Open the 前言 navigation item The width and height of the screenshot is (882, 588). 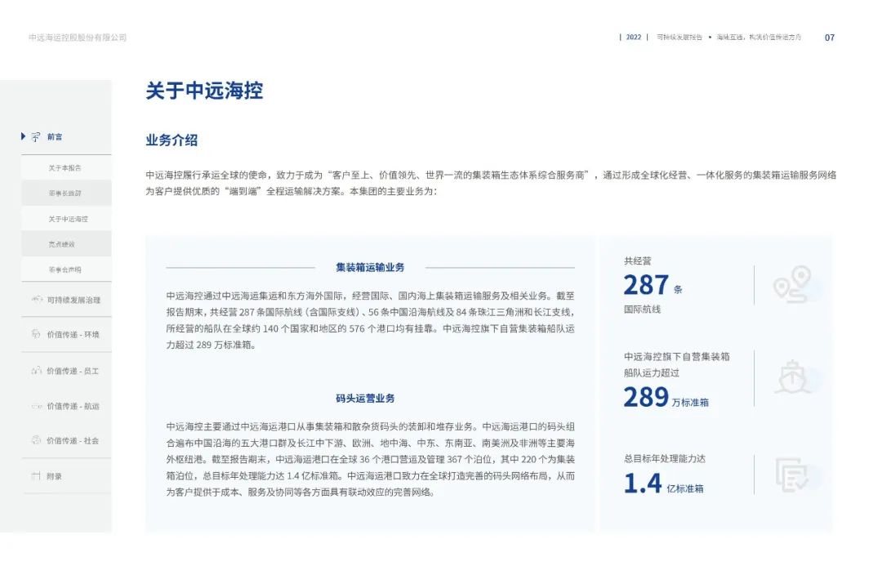coord(55,136)
